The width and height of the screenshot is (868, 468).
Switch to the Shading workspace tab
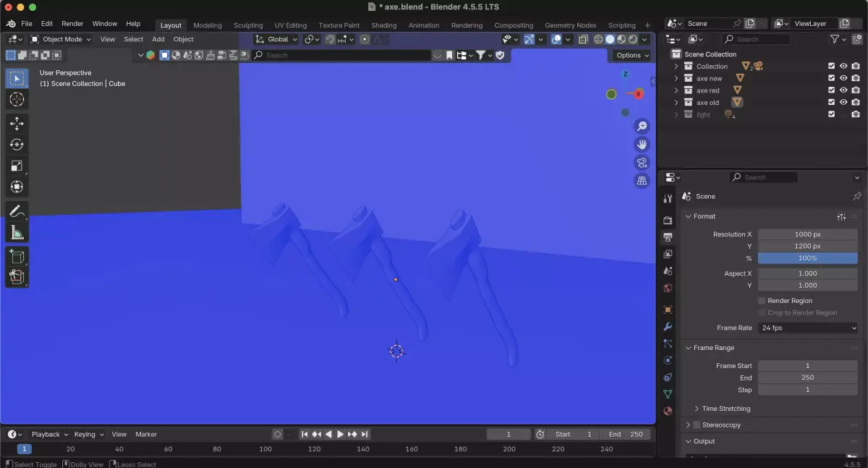point(384,25)
